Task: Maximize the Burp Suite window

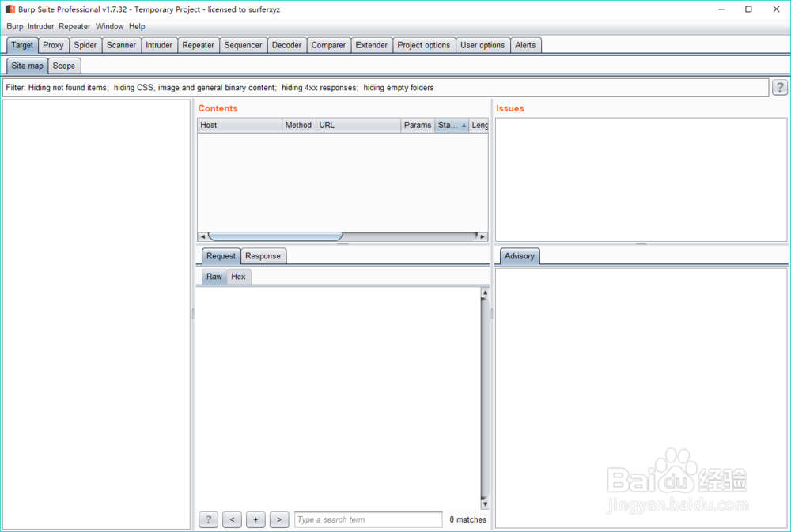Action: pos(748,9)
